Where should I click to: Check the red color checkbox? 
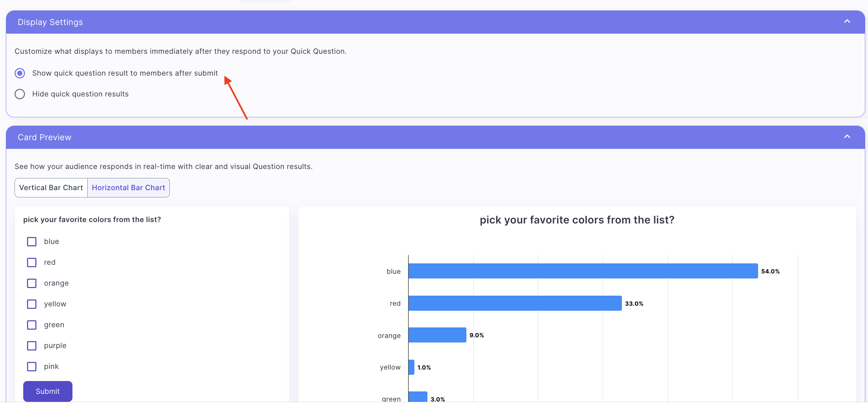[32, 262]
